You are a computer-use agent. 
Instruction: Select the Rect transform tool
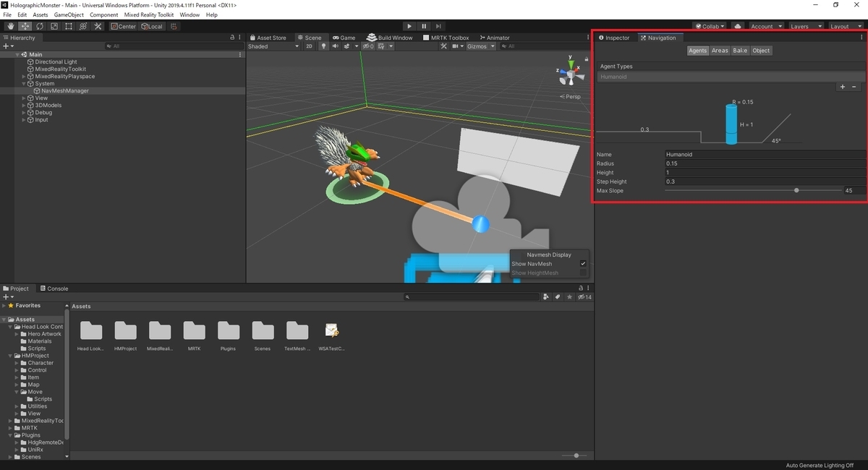click(69, 26)
